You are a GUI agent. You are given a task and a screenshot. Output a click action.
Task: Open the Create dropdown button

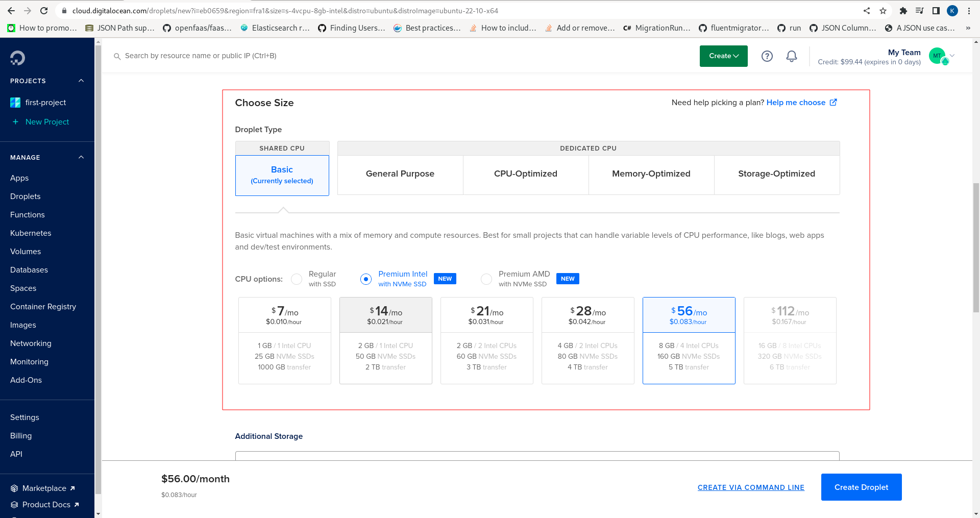pos(724,56)
